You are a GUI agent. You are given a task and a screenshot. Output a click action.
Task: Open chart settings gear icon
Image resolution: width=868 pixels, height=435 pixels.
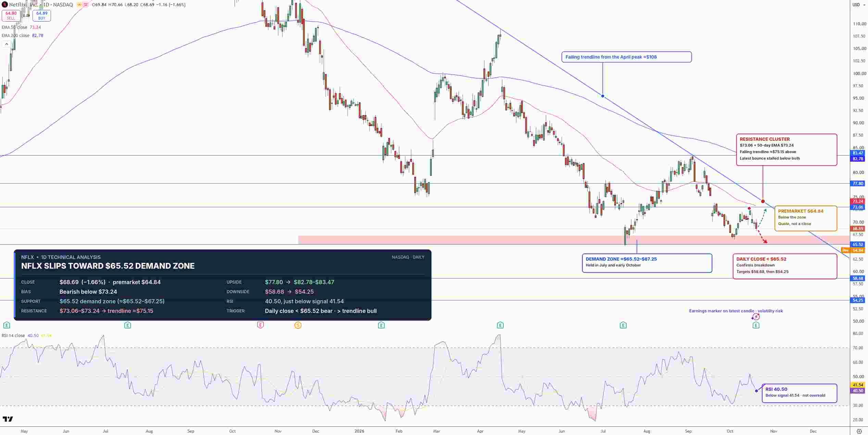click(x=859, y=431)
